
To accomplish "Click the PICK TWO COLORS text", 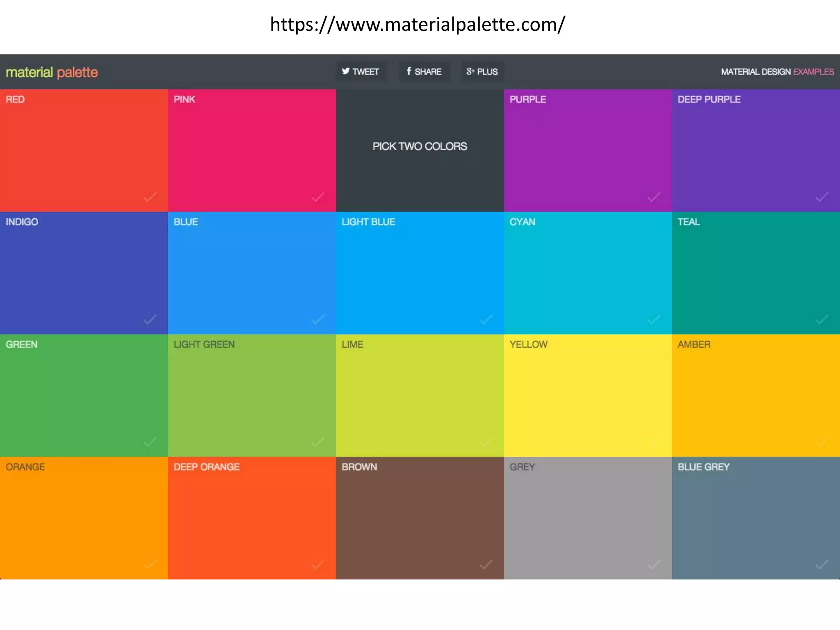I will (420, 146).
